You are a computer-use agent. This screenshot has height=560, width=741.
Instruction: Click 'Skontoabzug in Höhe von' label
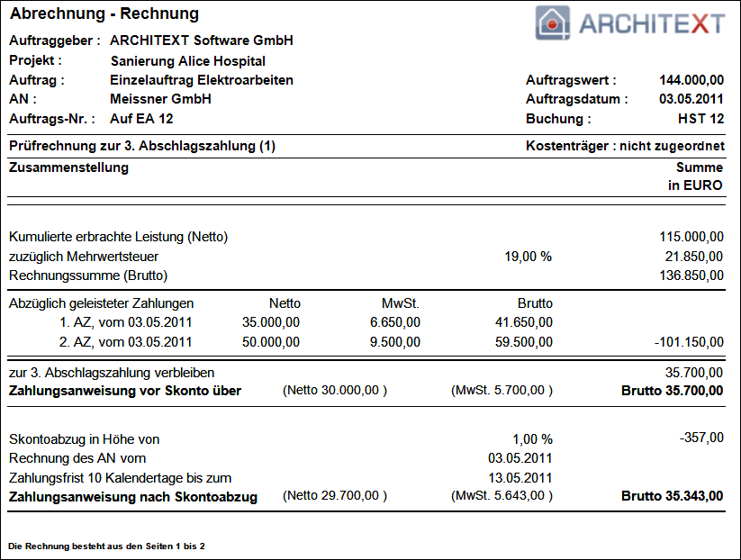pos(84,439)
